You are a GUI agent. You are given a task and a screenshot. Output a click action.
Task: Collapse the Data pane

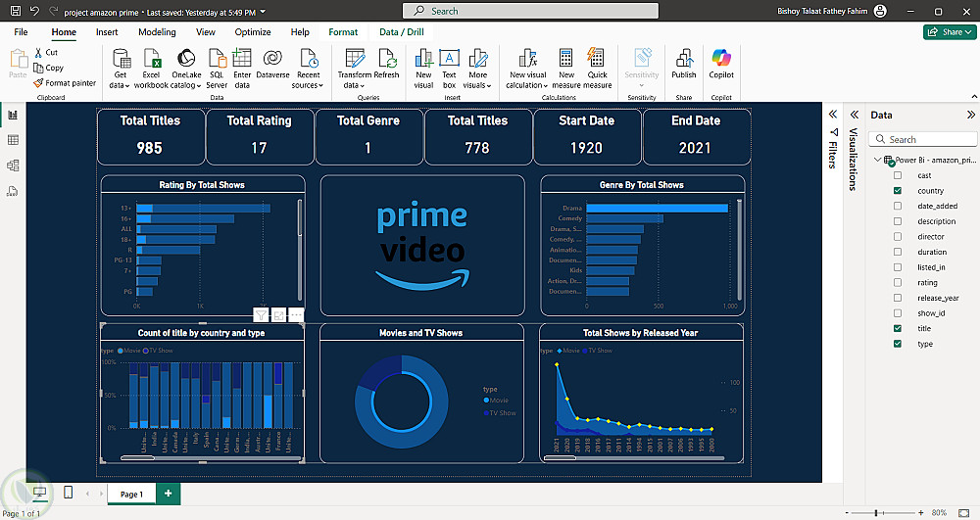(970, 115)
